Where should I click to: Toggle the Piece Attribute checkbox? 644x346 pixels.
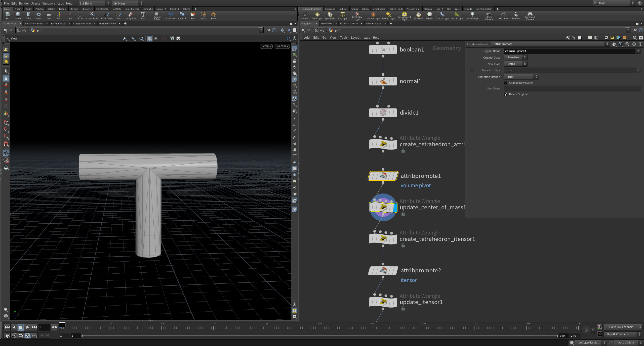(472, 71)
